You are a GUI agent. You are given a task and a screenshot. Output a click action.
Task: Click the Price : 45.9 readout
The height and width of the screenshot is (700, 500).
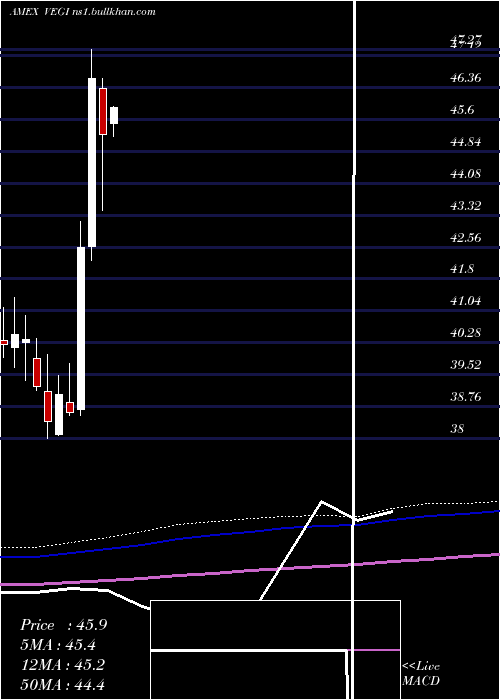[63, 625]
